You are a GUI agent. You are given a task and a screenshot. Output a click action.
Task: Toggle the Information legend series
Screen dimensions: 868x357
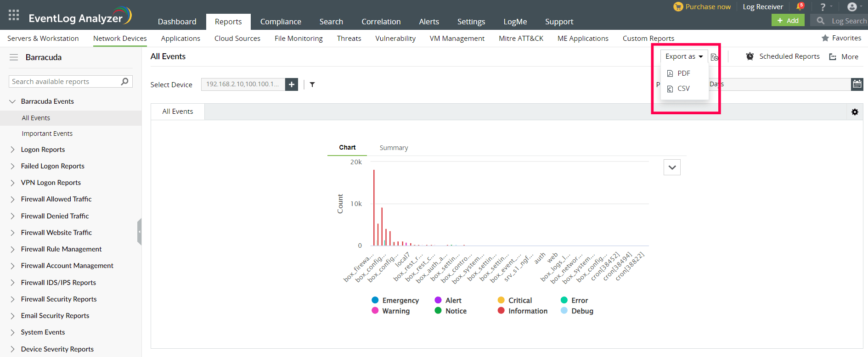523,311
